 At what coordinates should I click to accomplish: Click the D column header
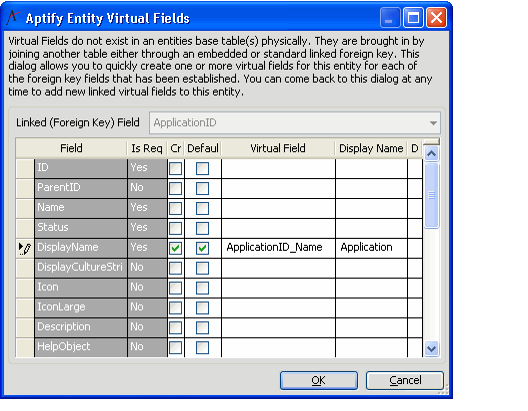[415, 148]
